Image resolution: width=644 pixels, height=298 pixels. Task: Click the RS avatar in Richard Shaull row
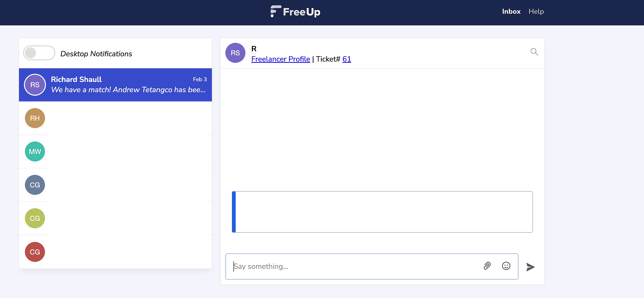click(x=35, y=85)
